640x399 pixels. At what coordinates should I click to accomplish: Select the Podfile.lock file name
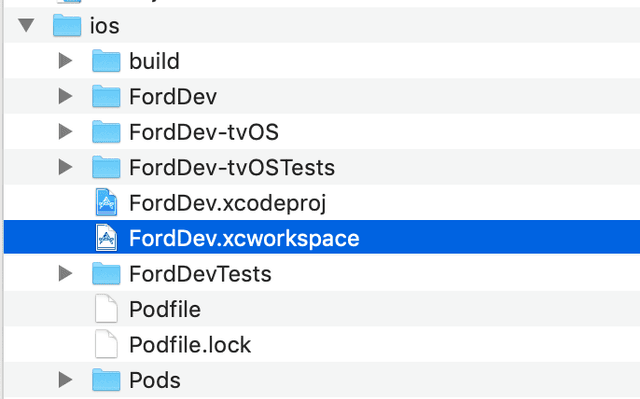(190, 345)
